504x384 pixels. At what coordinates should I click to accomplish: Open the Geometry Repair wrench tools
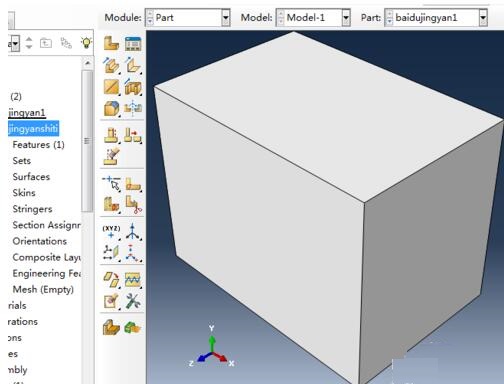[x=133, y=301]
